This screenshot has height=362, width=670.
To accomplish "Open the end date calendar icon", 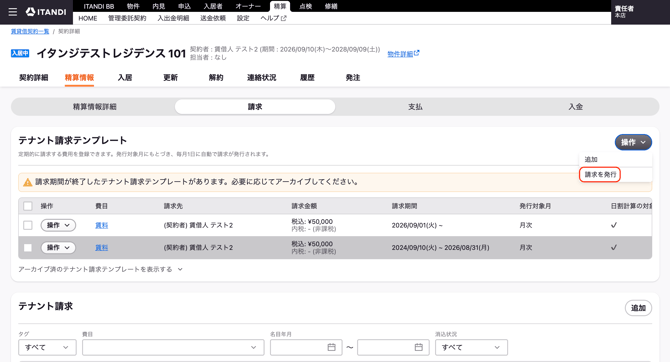I will pyautogui.click(x=418, y=347).
